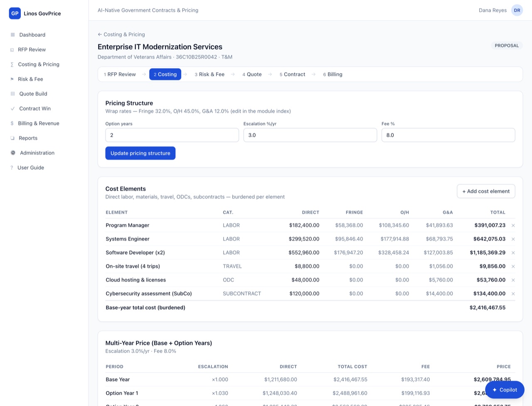Viewport: 532px width, 406px height.
Task: Select step 2 Costing tab
Action: tap(165, 74)
